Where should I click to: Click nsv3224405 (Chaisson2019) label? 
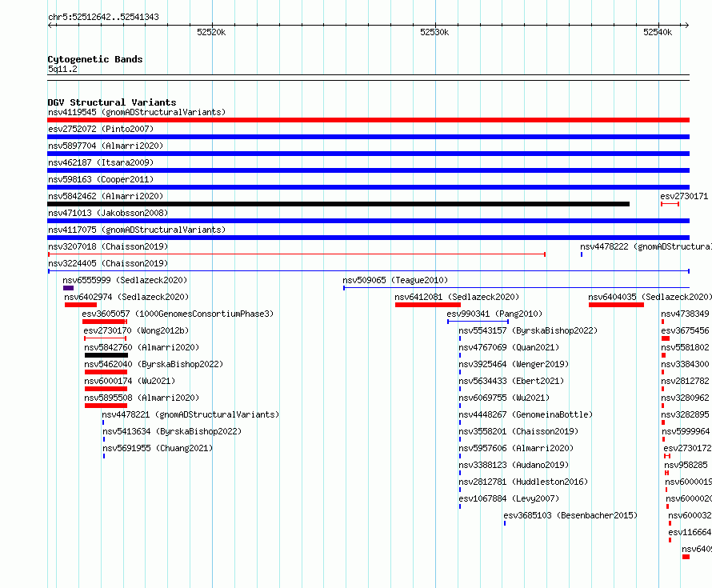click(x=108, y=263)
